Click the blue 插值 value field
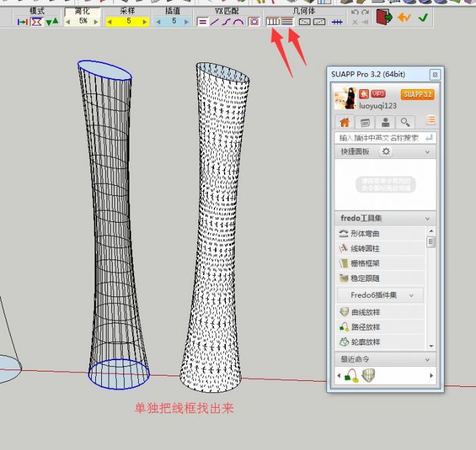Viewport: 476px width, 450px height. [x=173, y=21]
